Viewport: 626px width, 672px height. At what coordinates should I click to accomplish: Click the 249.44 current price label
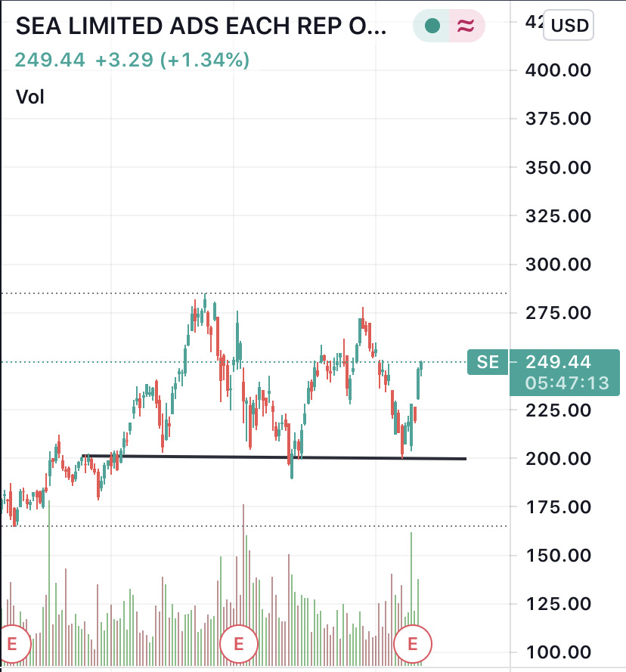pyautogui.click(x=558, y=362)
